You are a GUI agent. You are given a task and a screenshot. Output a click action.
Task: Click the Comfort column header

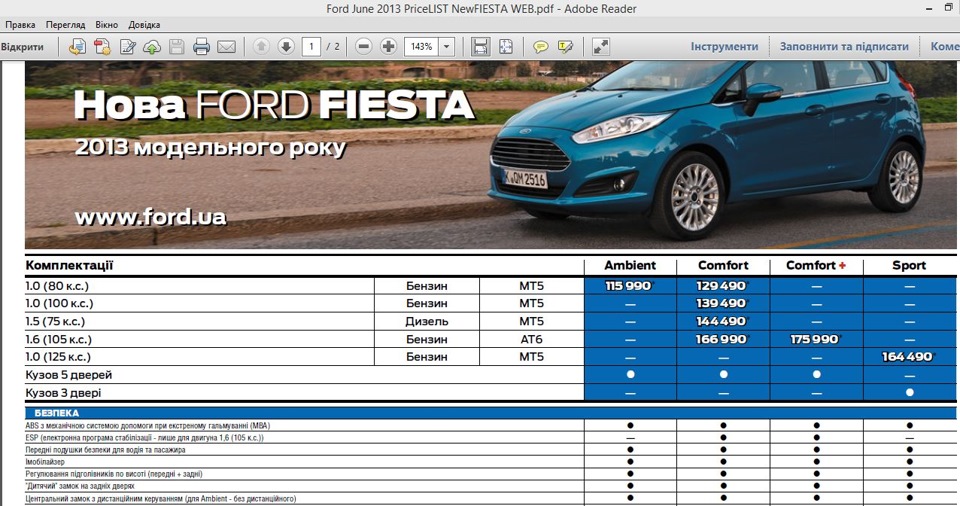tap(723, 265)
